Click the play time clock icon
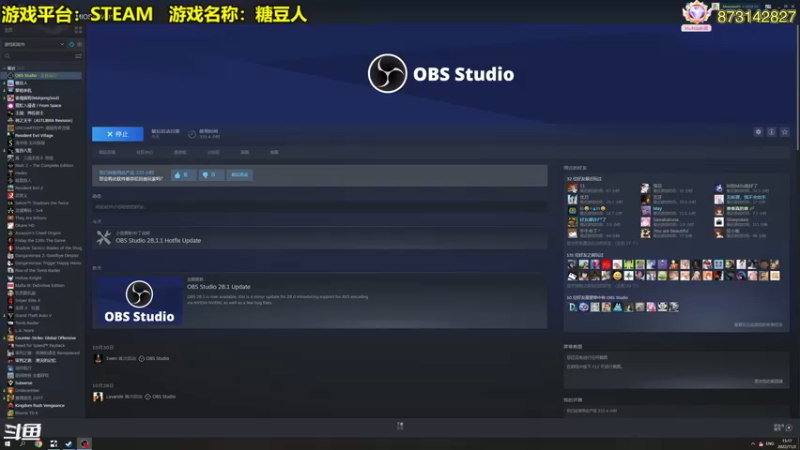This screenshot has width=800, height=450. [192, 134]
